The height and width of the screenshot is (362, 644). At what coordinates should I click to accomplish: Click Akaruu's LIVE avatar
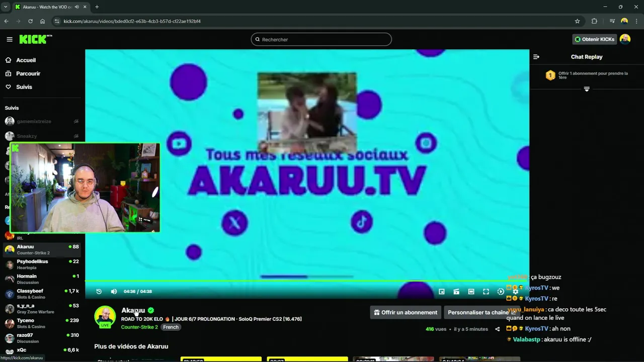coord(105,317)
